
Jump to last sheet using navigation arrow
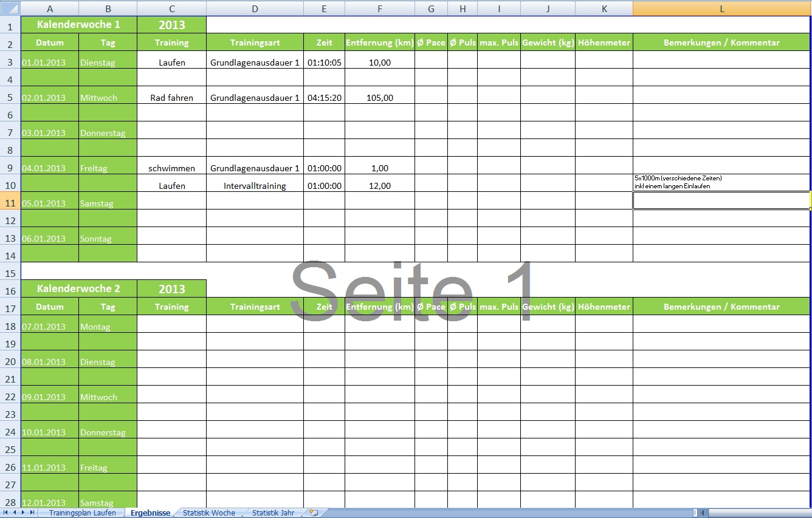click(x=32, y=513)
